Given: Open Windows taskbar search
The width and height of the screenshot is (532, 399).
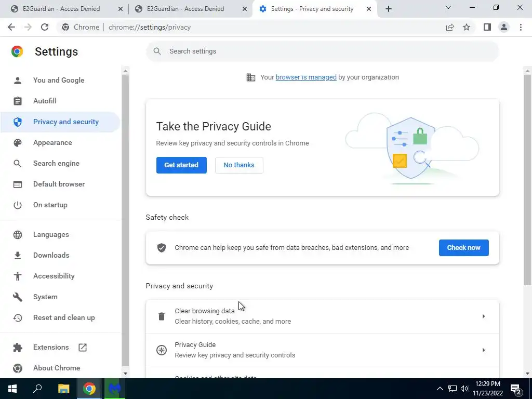Looking at the screenshot, I should [x=37, y=389].
